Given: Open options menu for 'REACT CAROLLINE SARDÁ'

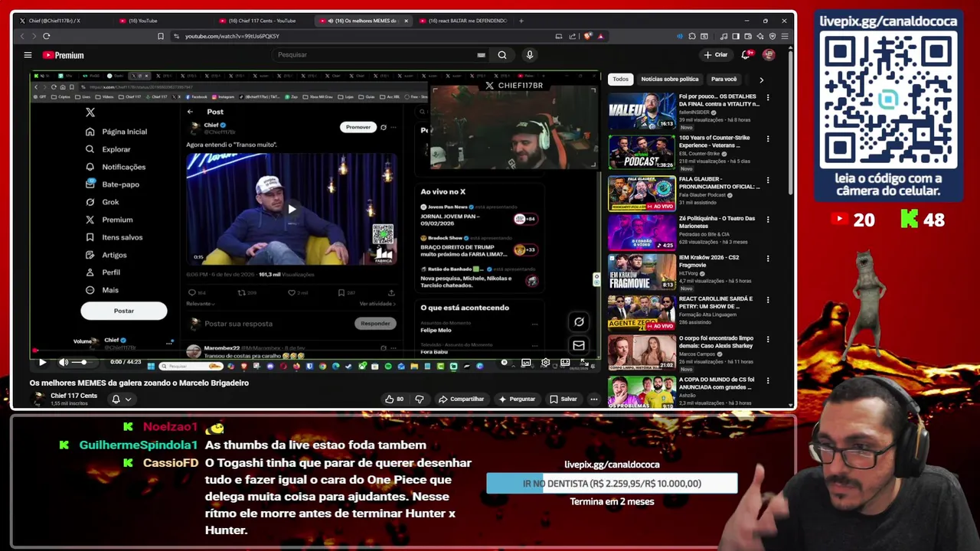Looking at the screenshot, I should 768,300.
